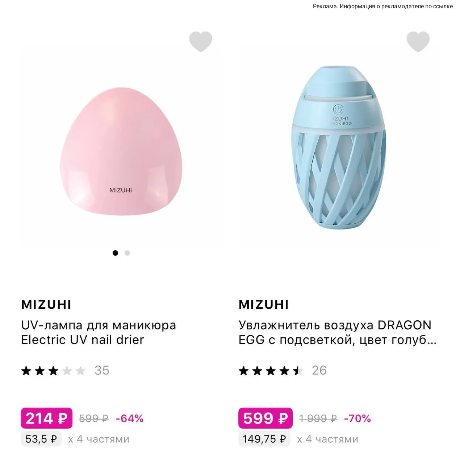Select the 149,75 ₽ installment badge

click(x=264, y=439)
